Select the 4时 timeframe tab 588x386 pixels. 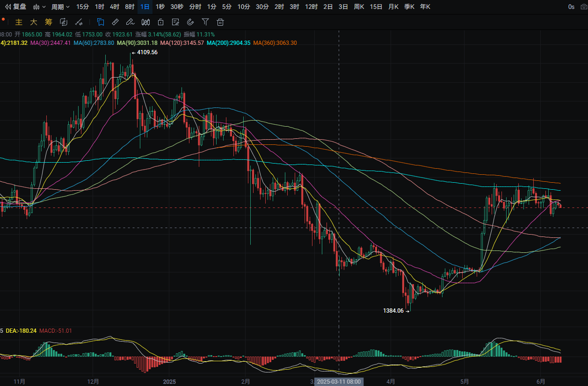click(x=115, y=7)
